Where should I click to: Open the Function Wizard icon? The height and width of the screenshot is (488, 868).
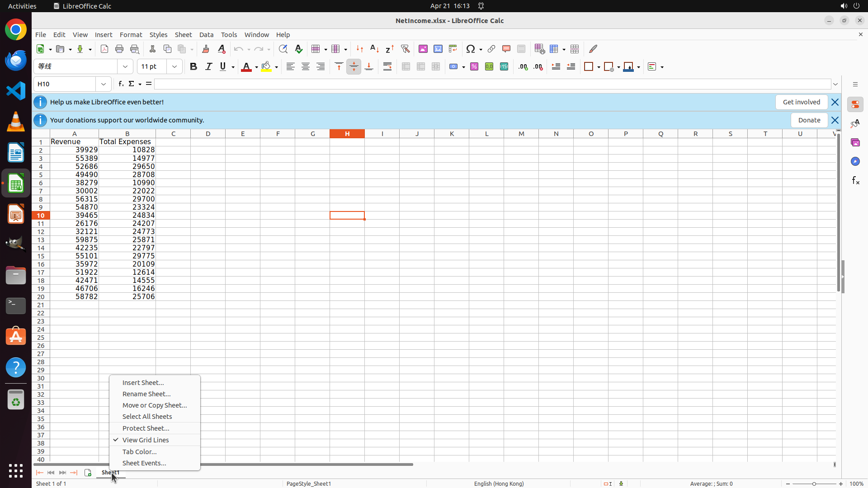[x=121, y=84]
